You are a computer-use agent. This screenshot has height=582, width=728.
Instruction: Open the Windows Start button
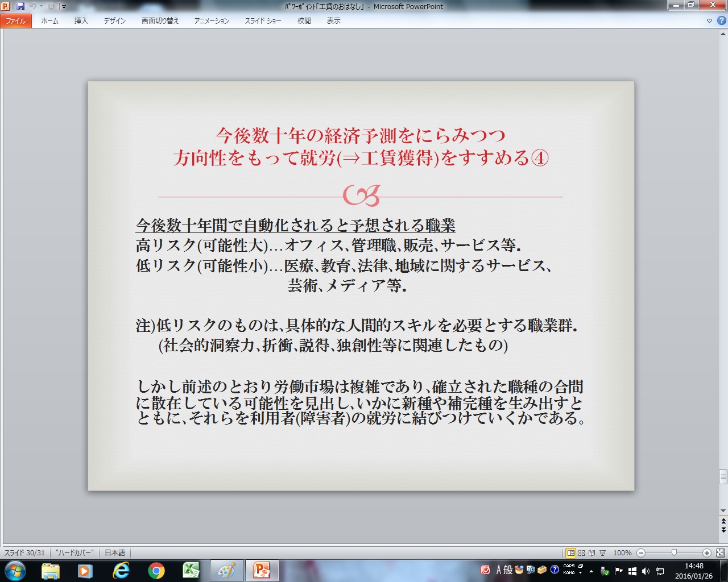pyautogui.click(x=15, y=570)
